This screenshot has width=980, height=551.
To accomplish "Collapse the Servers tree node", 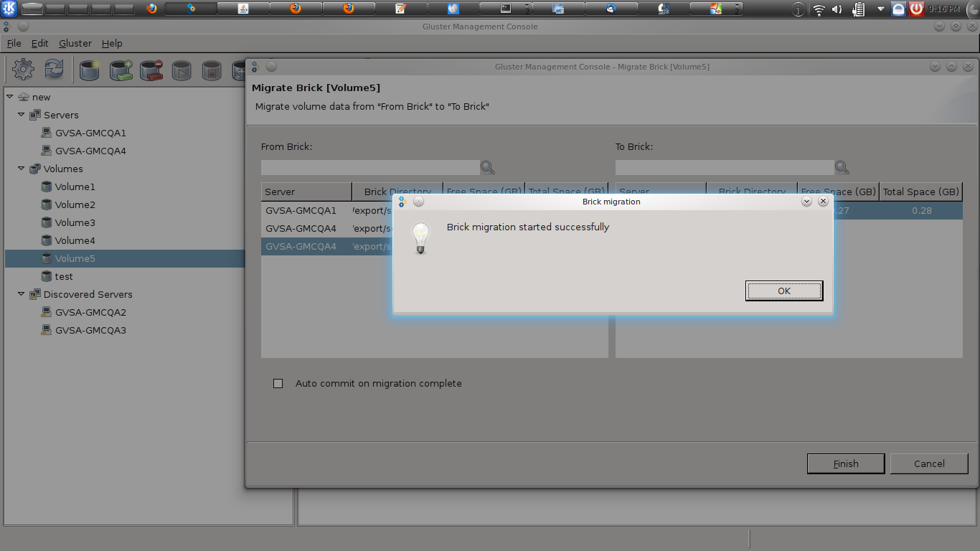I will [22, 114].
